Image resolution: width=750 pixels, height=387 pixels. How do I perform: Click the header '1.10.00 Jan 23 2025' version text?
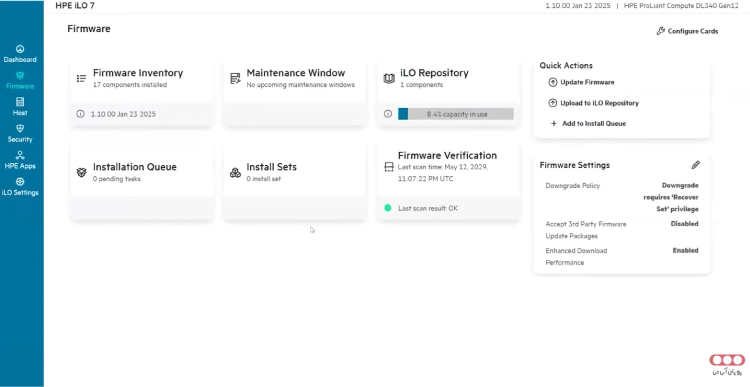[578, 6]
